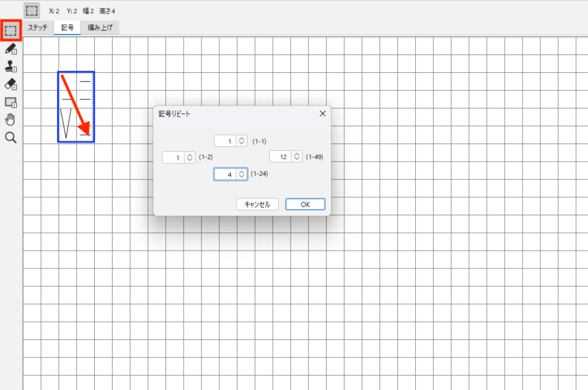
Task: Increase the top repeat value (1-1)
Action: (x=242, y=139)
